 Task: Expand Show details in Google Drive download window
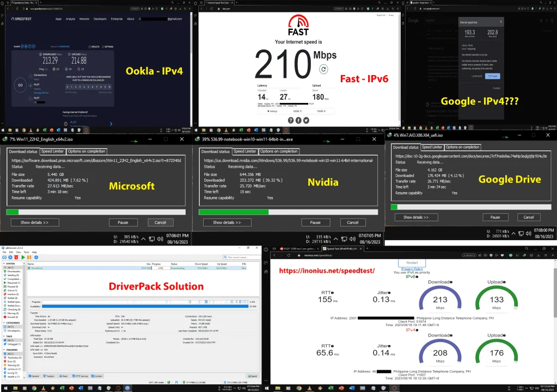click(416, 217)
